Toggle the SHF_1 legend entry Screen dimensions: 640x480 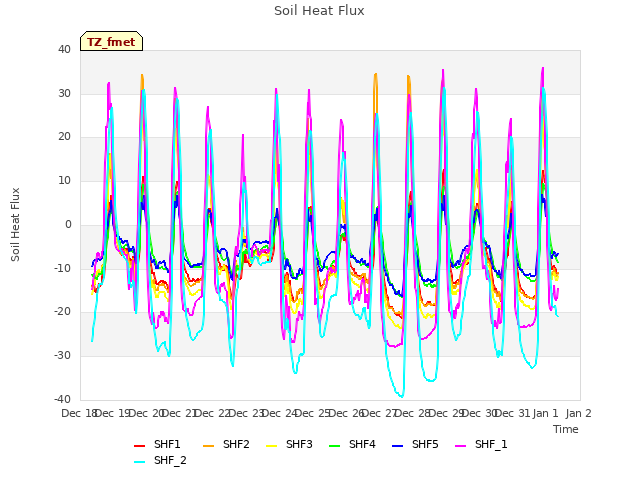click(481, 444)
